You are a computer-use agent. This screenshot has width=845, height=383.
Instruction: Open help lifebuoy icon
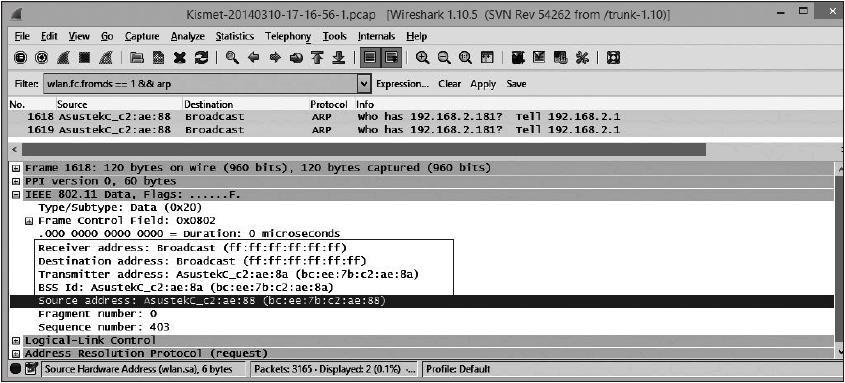pyautogui.click(x=613, y=58)
